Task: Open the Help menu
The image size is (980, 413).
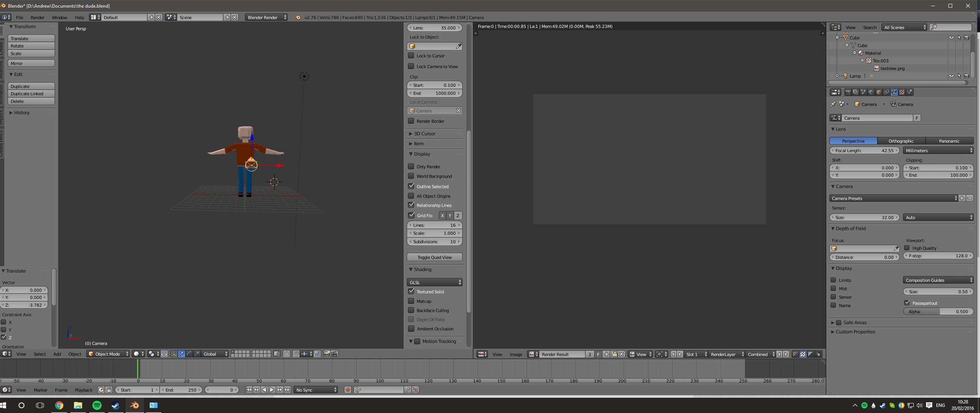Action: pos(79,17)
